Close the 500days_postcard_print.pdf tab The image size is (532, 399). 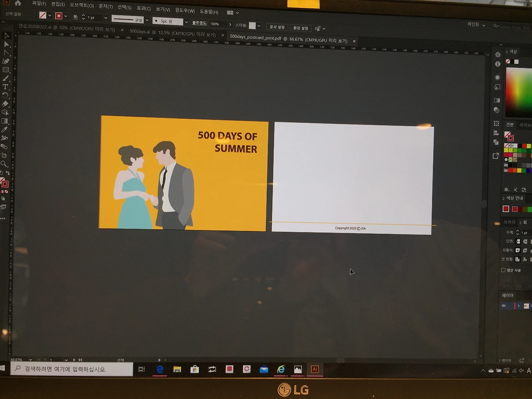click(x=354, y=41)
